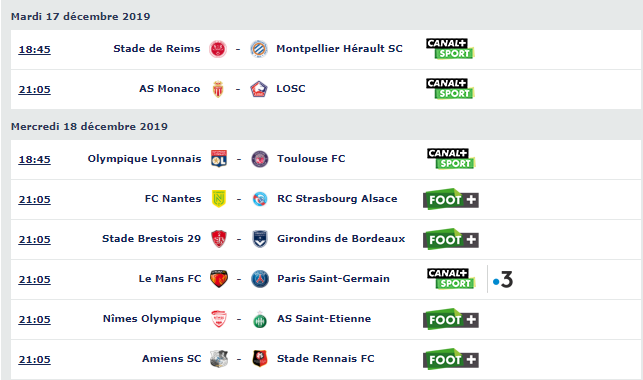Viewport: 643px width, 380px height.
Task: Click the AS Monaco club crest
Action: click(218, 89)
